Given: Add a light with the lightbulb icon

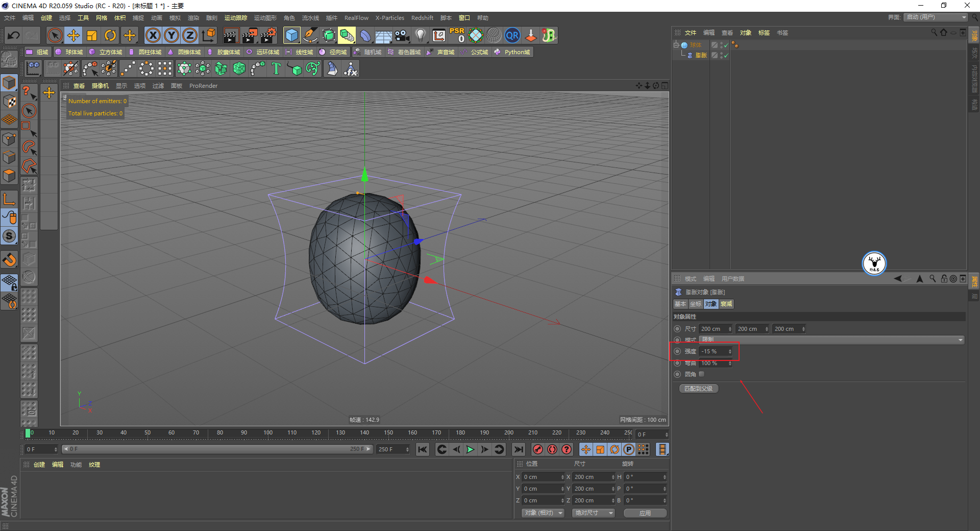Looking at the screenshot, I should (x=420, y=35).
